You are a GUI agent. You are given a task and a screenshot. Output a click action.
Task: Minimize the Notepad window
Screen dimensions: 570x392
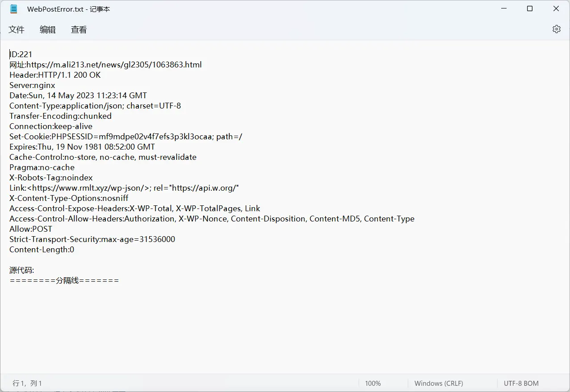pos(503,9)
